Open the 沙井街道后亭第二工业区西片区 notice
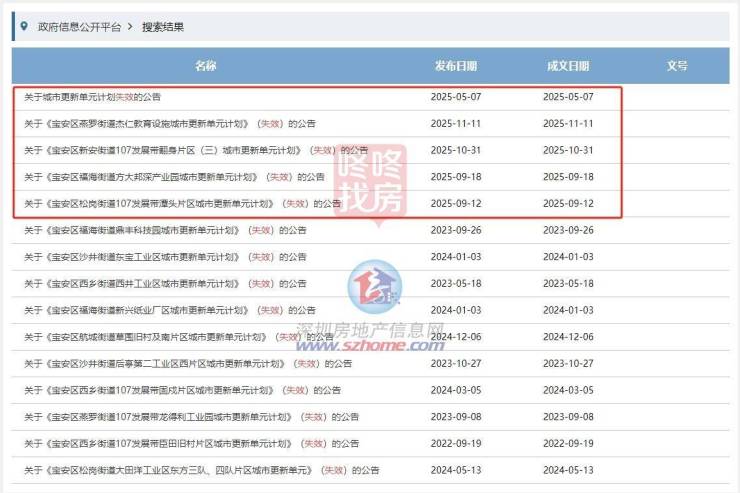 [x=188, y=364]
